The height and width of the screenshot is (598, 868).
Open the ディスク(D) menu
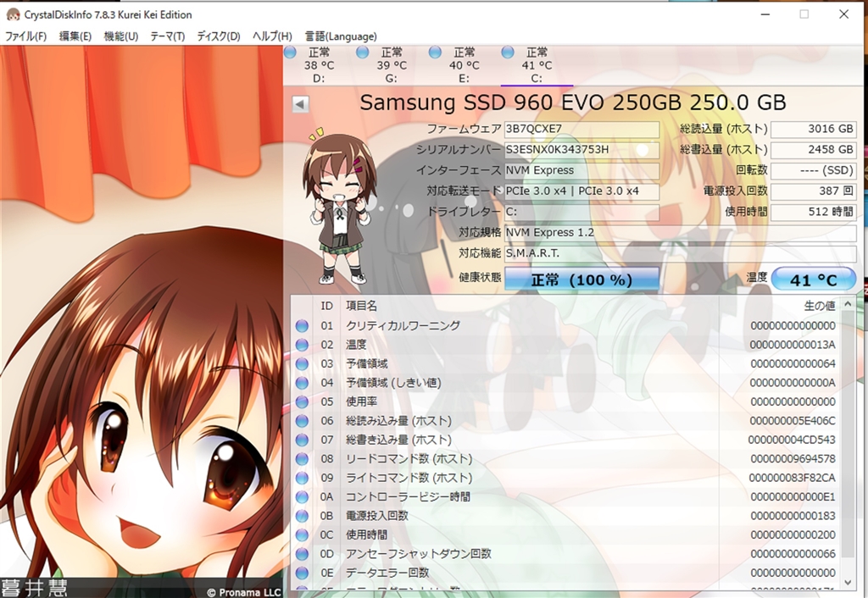coord(219,36)
